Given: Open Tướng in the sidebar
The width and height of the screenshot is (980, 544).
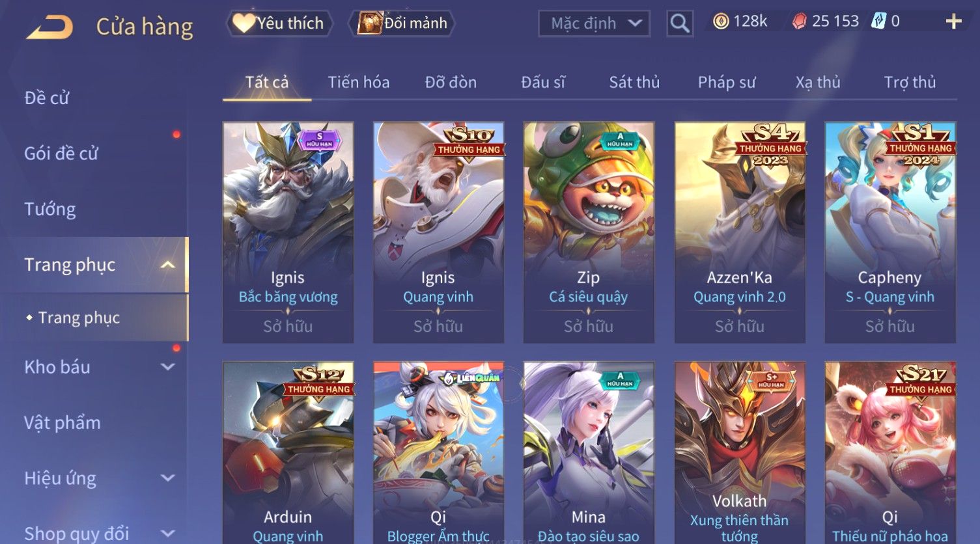Looking at the screenshot, I should pyautogui.click(x=50, y=210).
